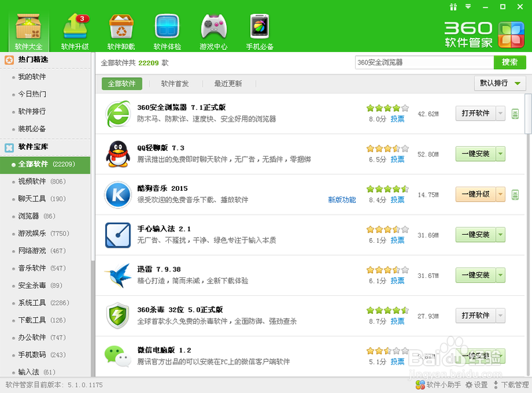Click the green 搜索 button
Screen dimensions: 532x393
[509, 63]
